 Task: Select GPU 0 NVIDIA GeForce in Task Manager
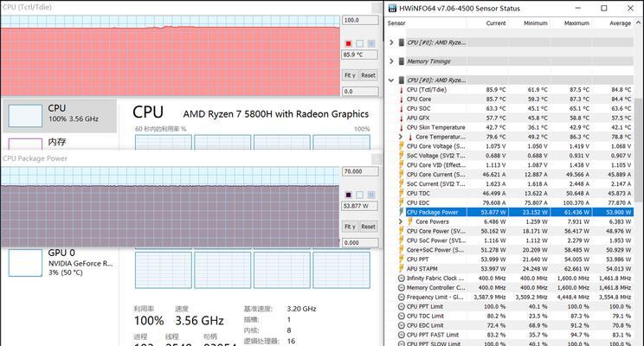[60, 263]
